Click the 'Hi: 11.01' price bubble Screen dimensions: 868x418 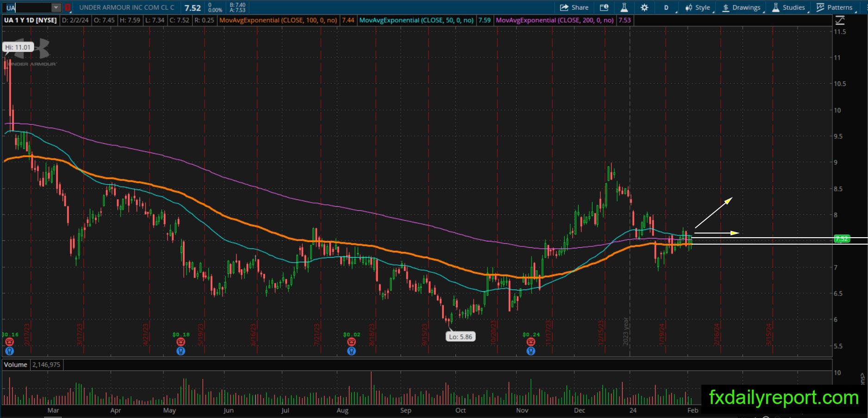coord(18,47)
